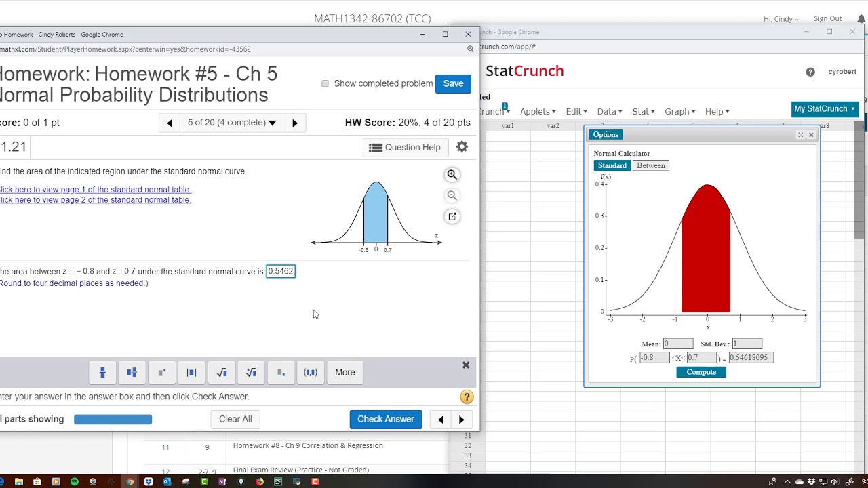Expand the Help menu in StatCrunch
Image resolution: width=868 pixels, height=488 pixels.
[717, 111]
